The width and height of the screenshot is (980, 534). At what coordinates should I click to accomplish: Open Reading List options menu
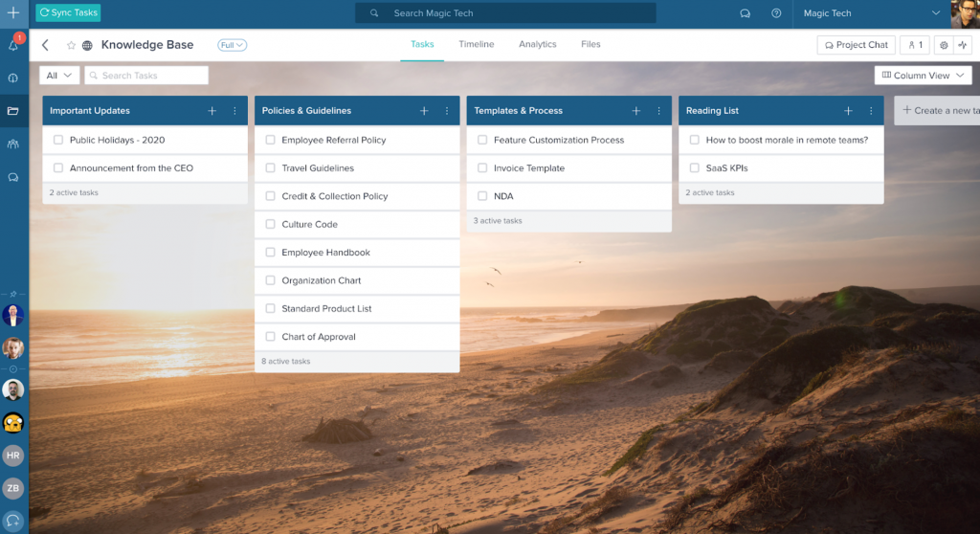pos(871,111)
